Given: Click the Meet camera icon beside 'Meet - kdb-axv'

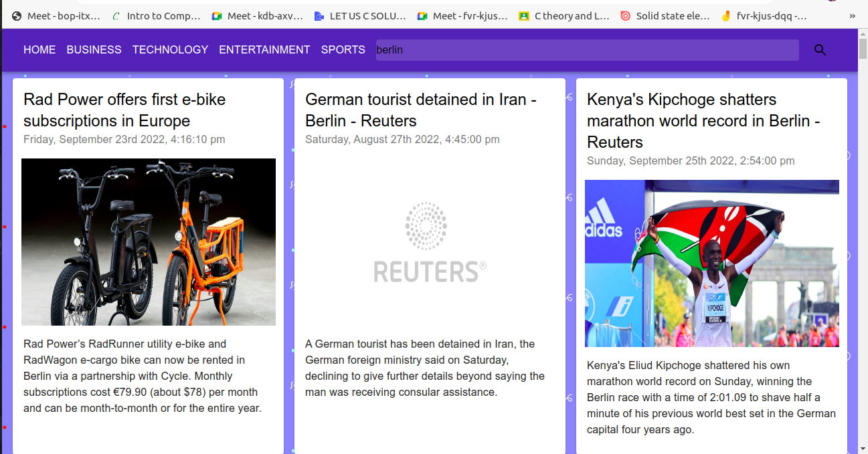Looking at the screenshot, I should (x=217, y=16).
